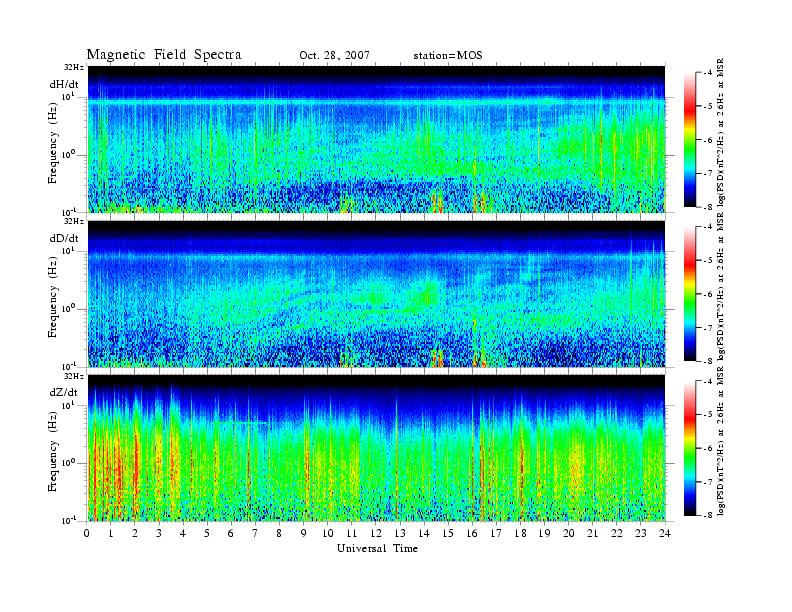The image size is (792, 612).
Task: Click the date "Oct. 28, 2007"
Action: coord(334,56)
